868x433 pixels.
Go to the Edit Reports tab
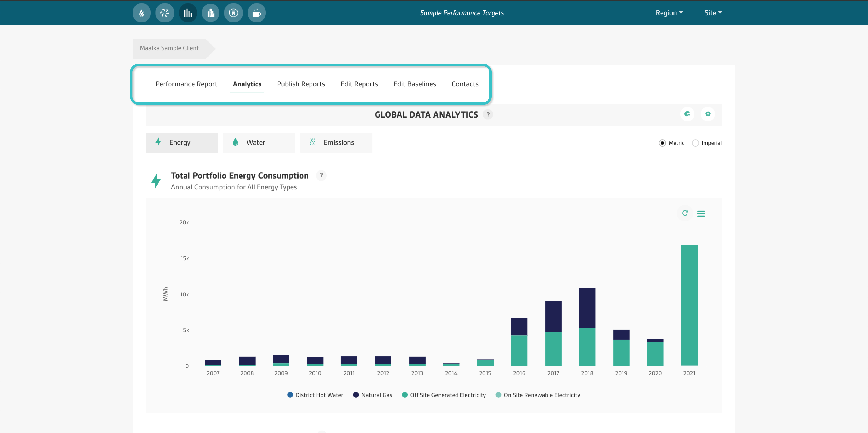[359, 84]
